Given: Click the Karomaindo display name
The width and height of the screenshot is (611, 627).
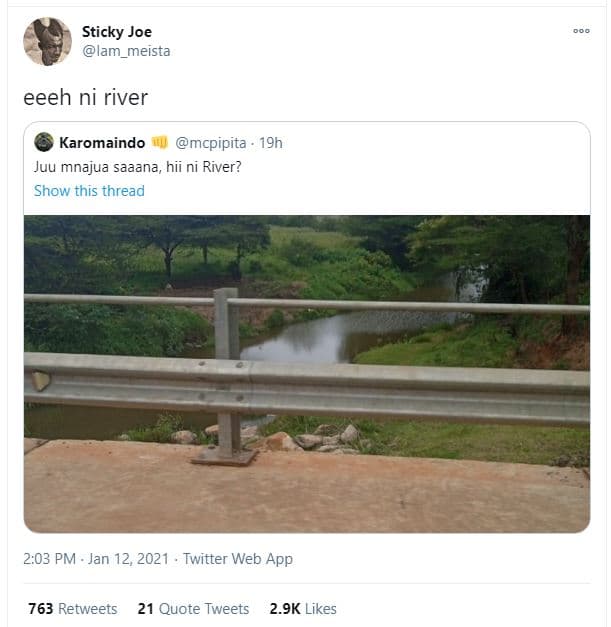Looking at the screenshot, I should click(102, 143).
